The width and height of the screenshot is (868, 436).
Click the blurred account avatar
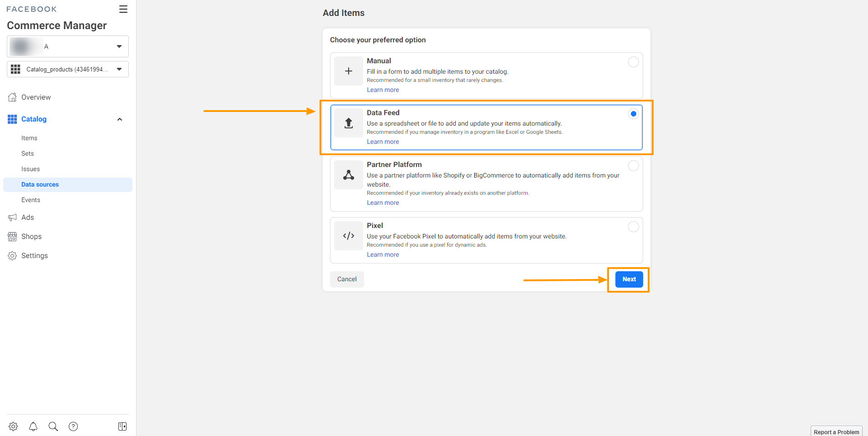coord(25,46)
